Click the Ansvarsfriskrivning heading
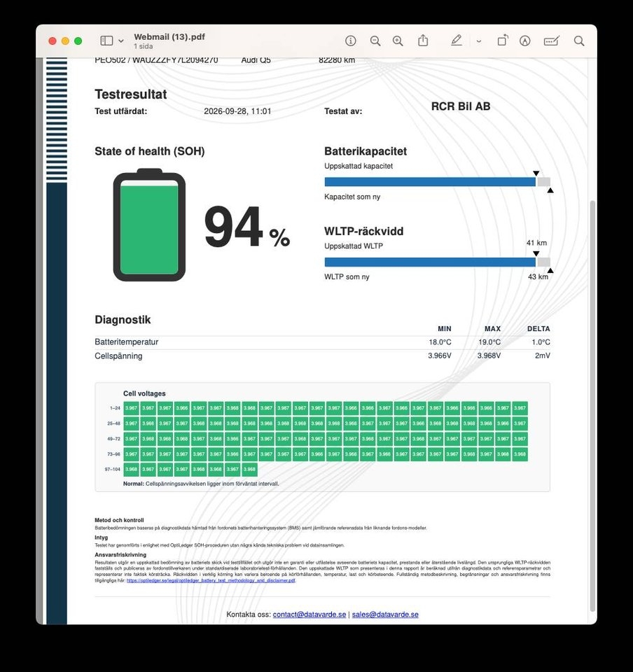633x672 pixels. pyautogui.click(x=120, y=554)
